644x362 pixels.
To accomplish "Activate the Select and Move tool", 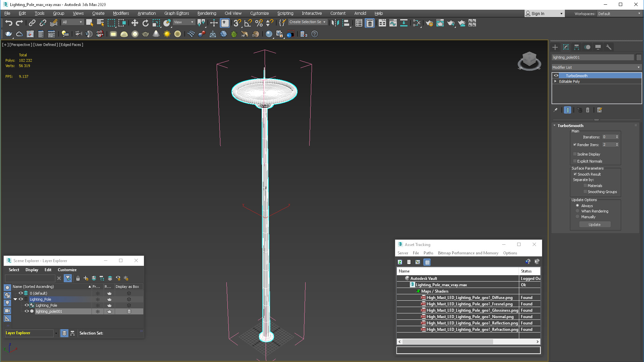I will [x=135, y=23].
